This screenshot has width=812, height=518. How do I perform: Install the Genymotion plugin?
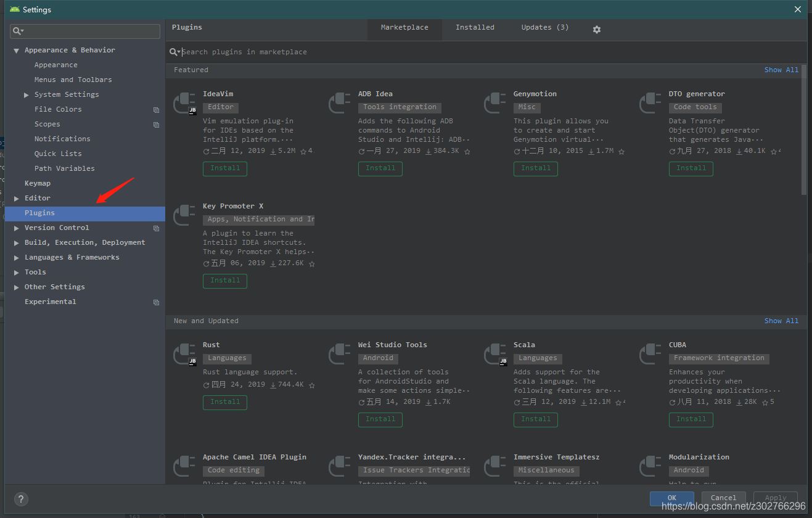click(536, 169)
